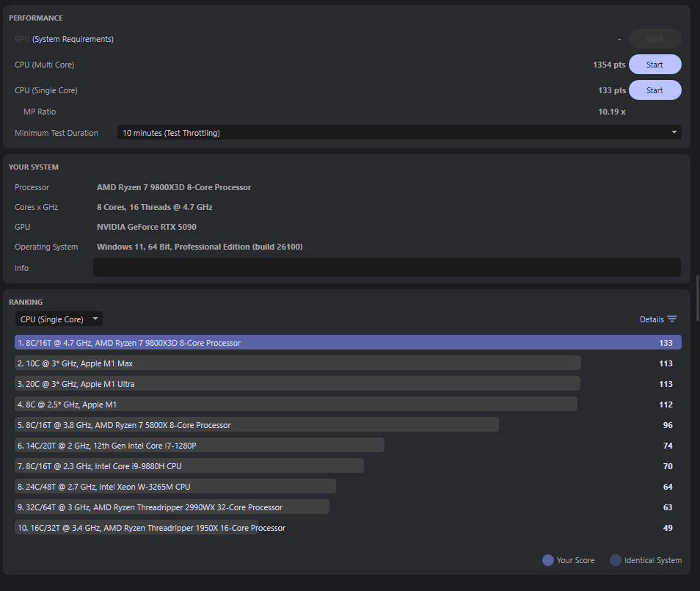
Task: Select the Ryzen 7 5800X ranking row
Action: tap(257, 425)
